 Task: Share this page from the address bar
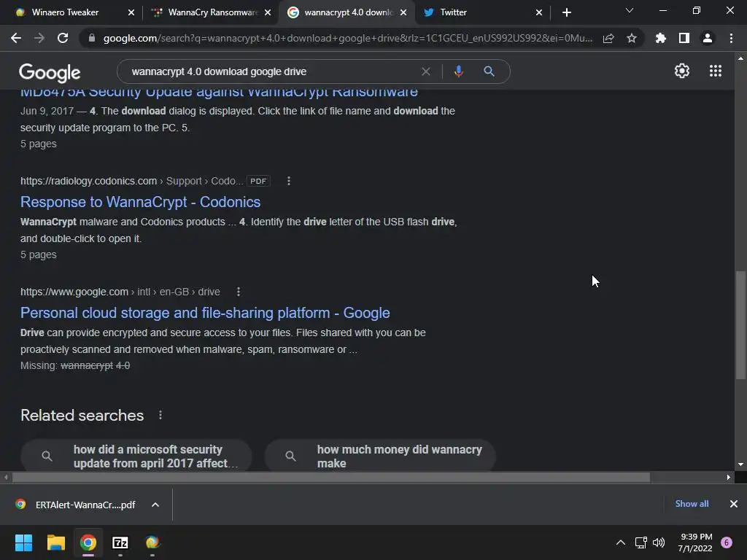point(608,38)
